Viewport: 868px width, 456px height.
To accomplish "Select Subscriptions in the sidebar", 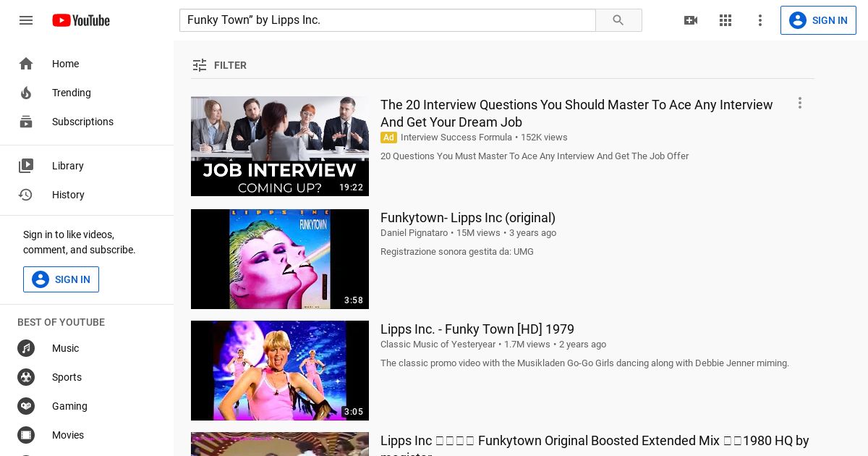I will click(x=82, y=122).
